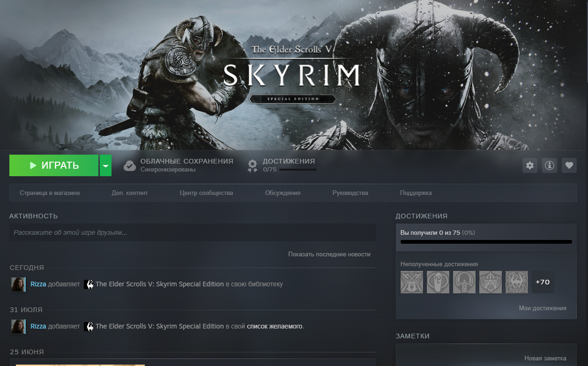Open Мои достижения link
This screenshot has width=588, height=366.
tap(543, 308)
